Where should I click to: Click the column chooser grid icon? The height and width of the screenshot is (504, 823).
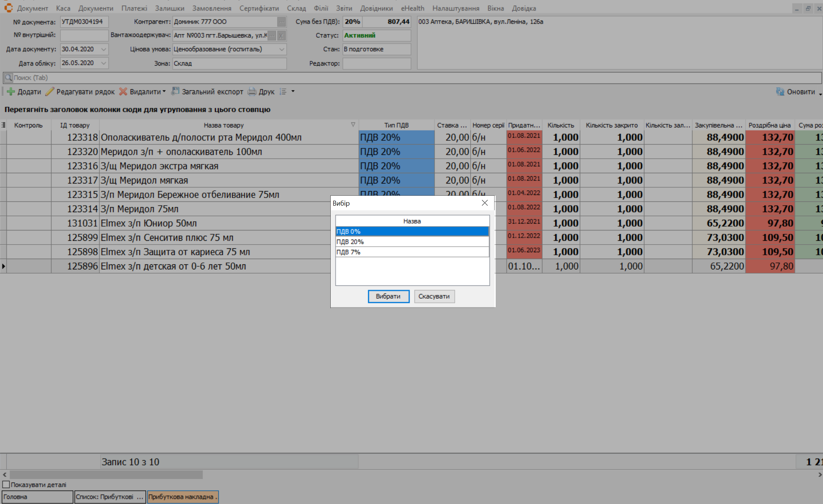click(x=3, y=125)
